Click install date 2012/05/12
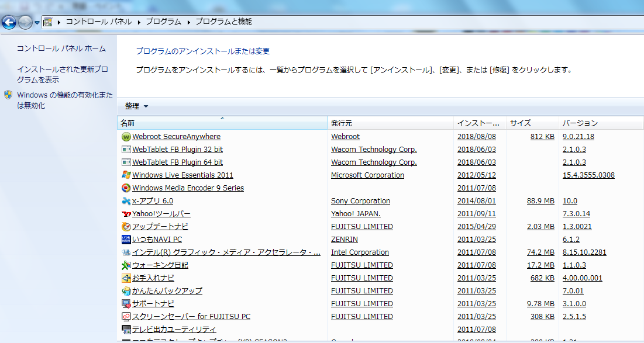 click(477, 175)
